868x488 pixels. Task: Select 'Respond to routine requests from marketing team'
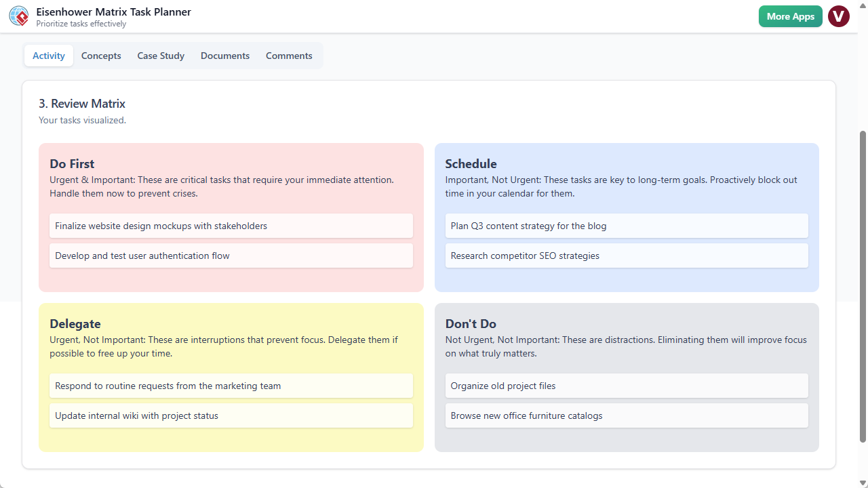231,386
